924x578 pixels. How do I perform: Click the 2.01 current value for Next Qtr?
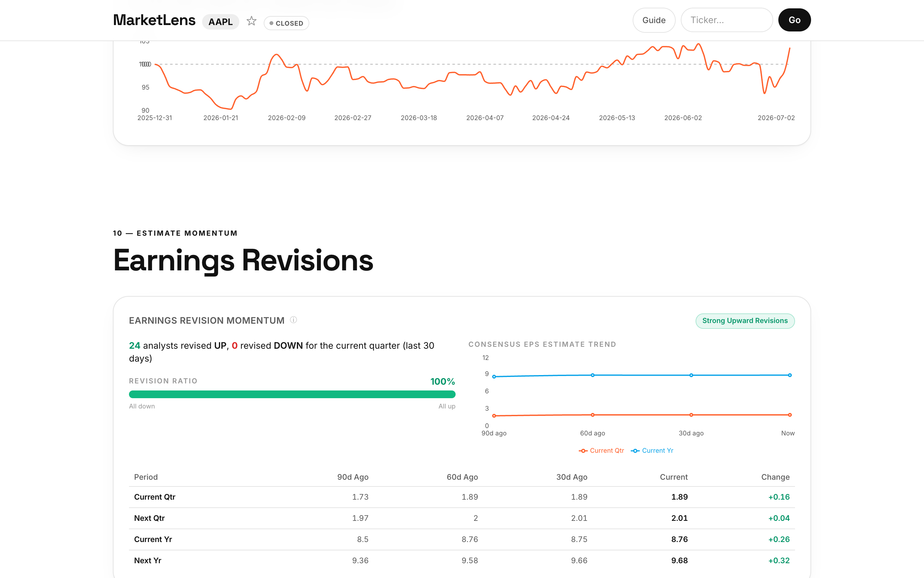[x=680, y=518]
